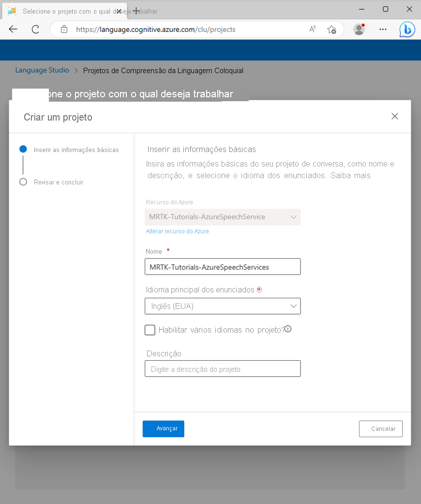This screenshot has height=504, width=421.
Task: Click the browser address bar URL
Action: coord(155,29)
